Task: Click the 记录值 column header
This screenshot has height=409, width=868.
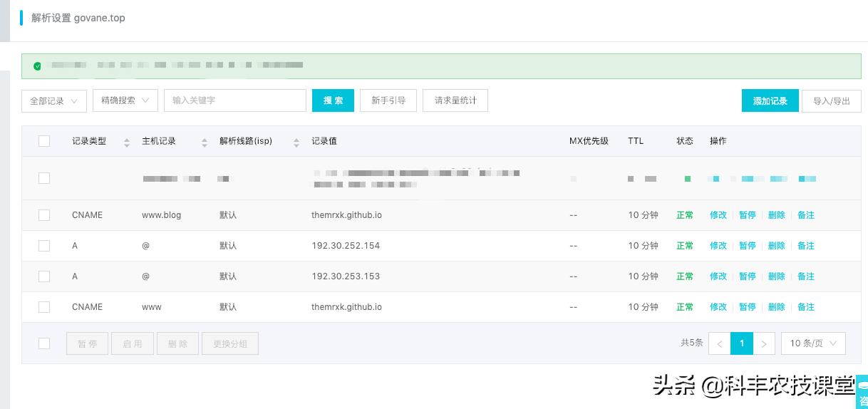Action: [324, 141]
